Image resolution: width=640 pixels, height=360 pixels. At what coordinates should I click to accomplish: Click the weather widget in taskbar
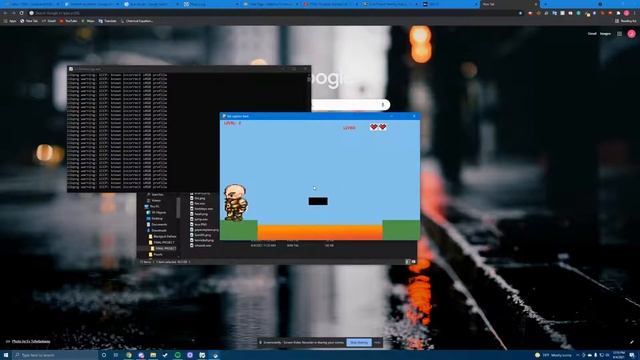pyautogui.click(x=554, y=355)
